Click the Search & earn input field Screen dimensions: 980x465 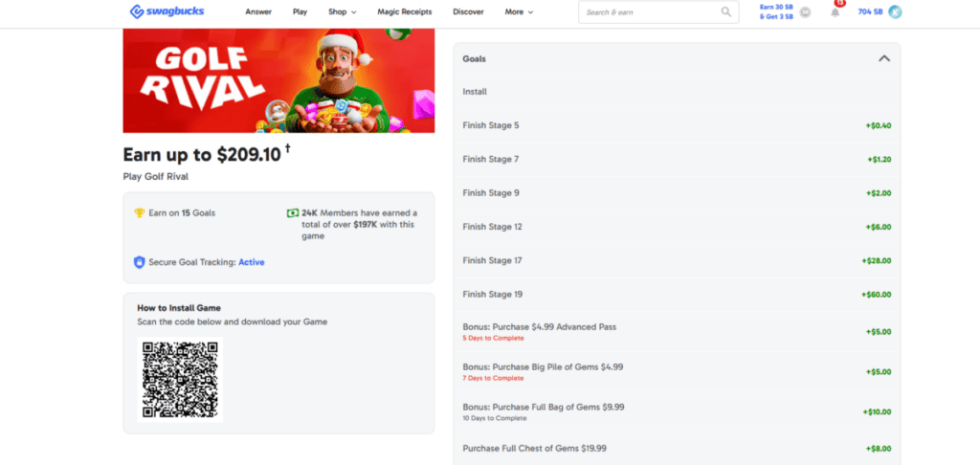(649, 12)
